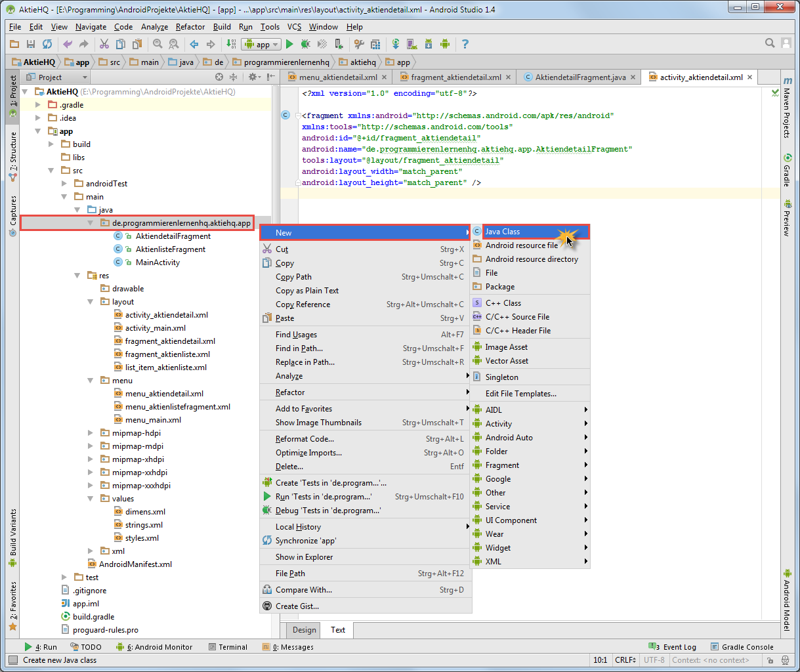The width and height of the screenshot is (800, 672).
Task: Open the Project panel gear settings dropdown
Action: [254, 77]
